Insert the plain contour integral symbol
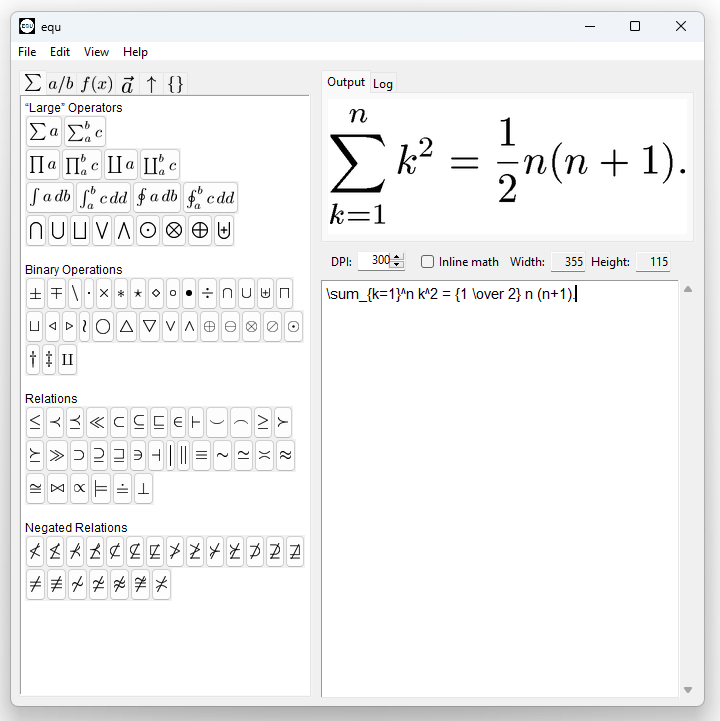Screen dimensions: 720x721 [157, 197]
